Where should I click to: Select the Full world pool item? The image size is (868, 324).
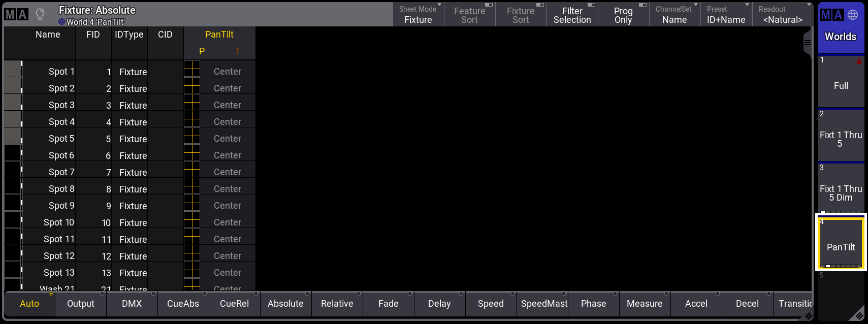tap(841, 82)
